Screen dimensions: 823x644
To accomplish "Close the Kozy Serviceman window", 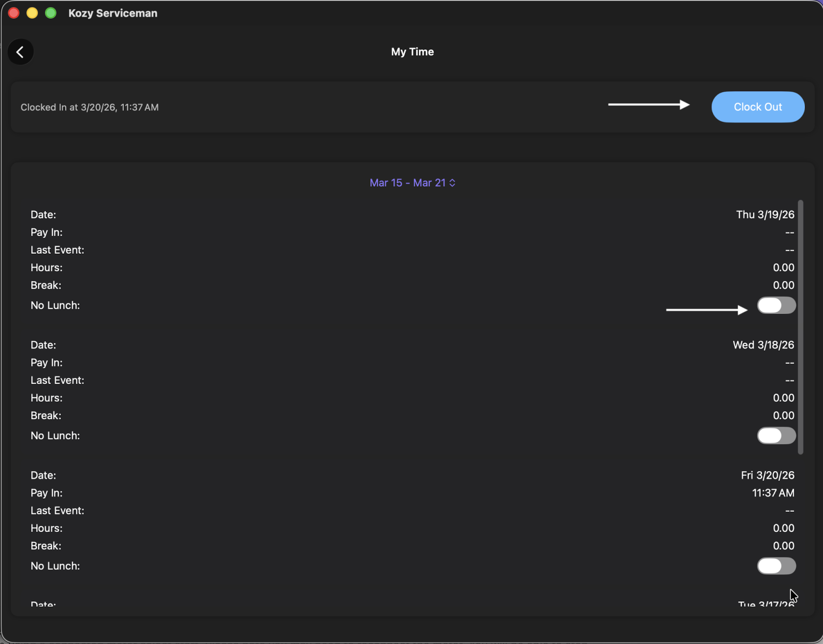I will pyautogui.click(x=14, y=13).
